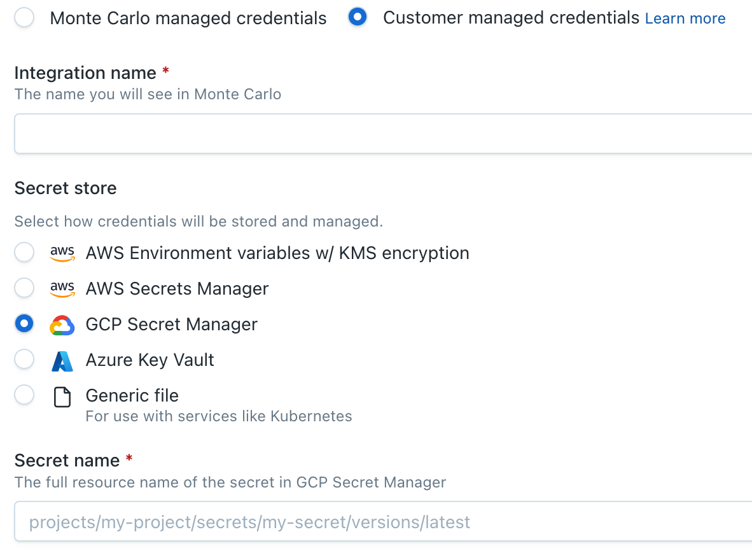The height and width of the screenshot is (560, 752).
Task: Select the Generic file radio button
Action: coord(24,395)
